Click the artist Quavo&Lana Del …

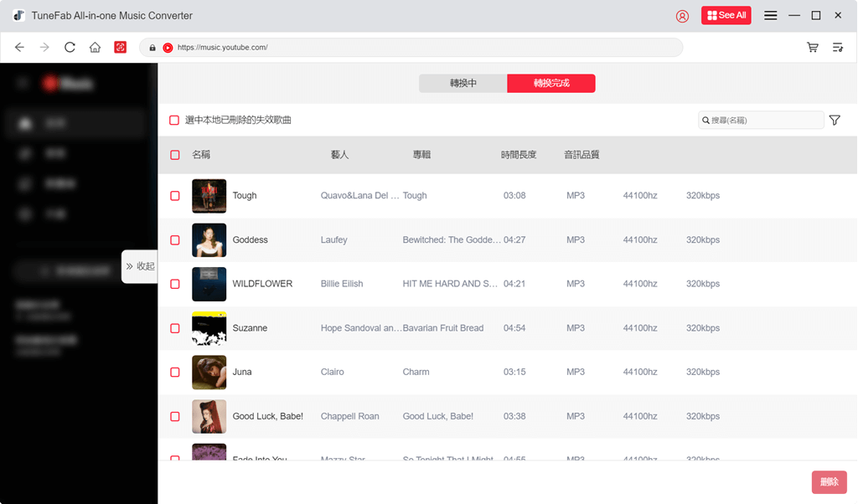(360, 196)
